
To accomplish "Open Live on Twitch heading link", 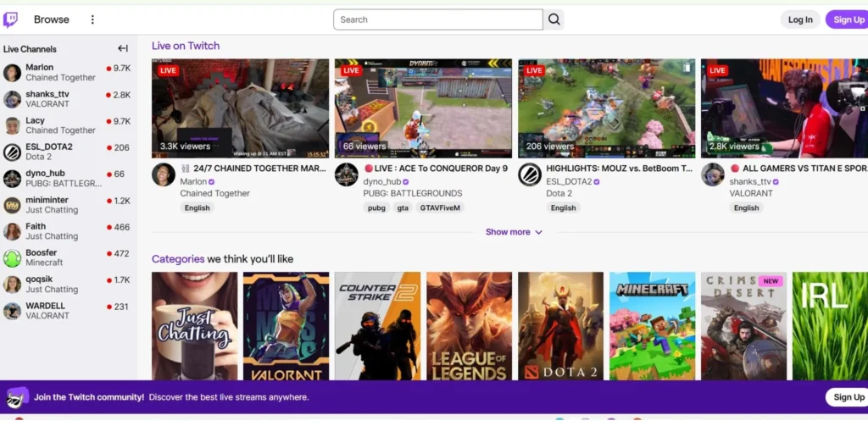I will coord(186,46).
